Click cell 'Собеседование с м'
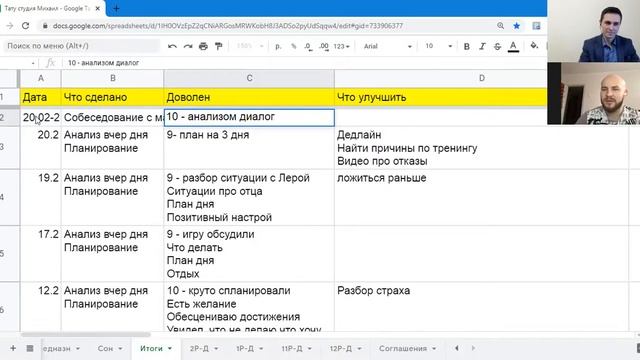 point(112,118)
